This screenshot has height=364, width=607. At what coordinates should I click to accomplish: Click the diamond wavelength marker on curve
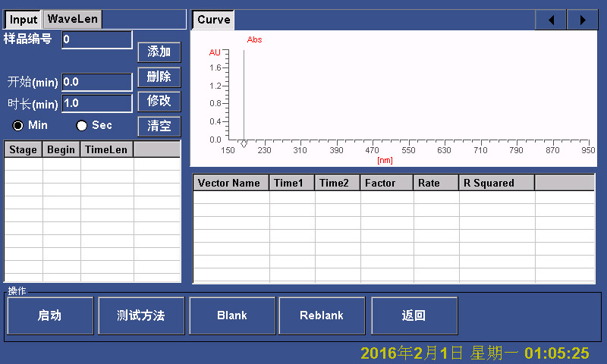coord(244,143)
